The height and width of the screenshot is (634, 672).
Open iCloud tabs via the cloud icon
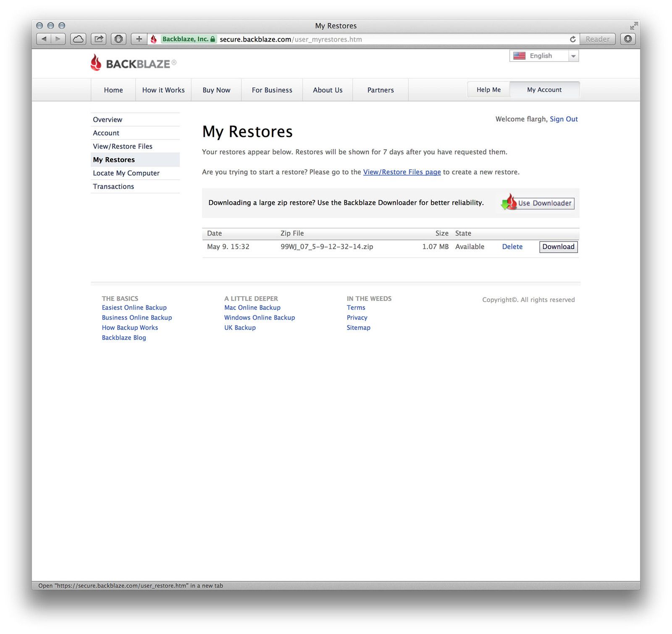tap(78, 39)
